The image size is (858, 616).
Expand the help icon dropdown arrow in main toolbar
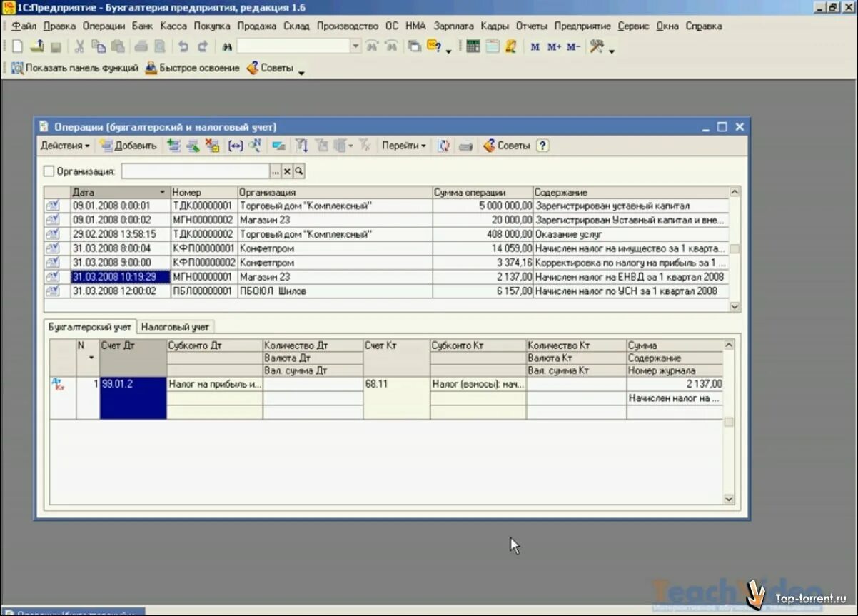448,51
